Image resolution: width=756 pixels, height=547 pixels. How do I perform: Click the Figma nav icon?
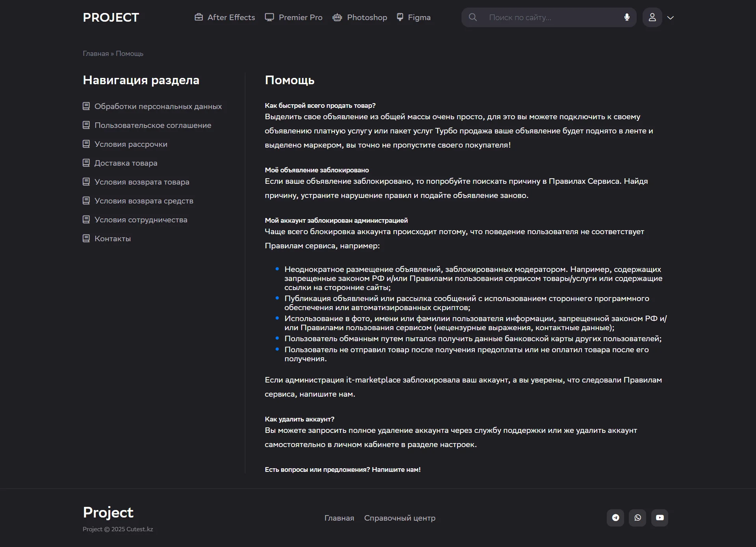(x=400, y=17)
